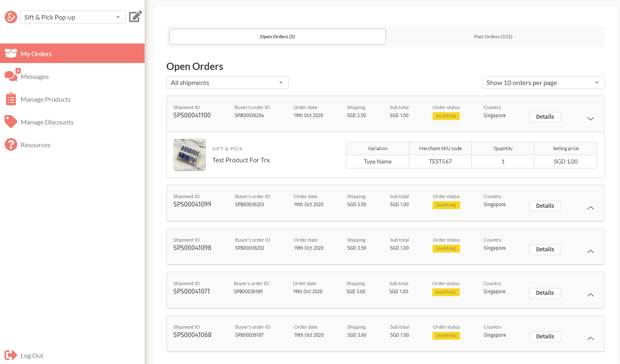Open Details for shipment SPS00041098
This screenshot has width=620, height=364.
coord(545,249)
